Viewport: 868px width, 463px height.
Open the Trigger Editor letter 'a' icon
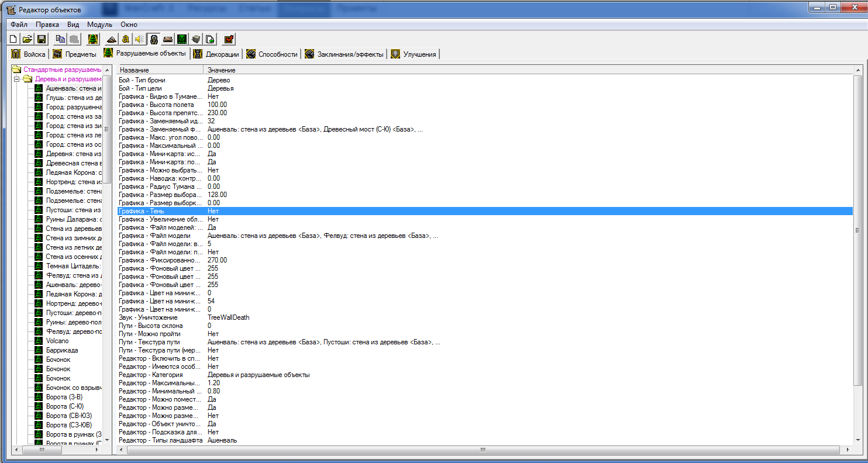pyautogui.click(x=125, y=39)
